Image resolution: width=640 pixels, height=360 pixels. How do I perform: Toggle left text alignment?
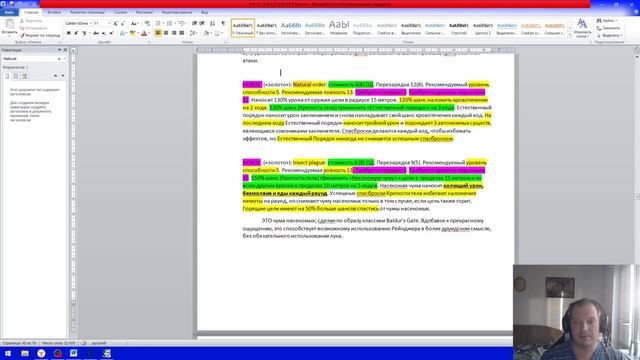coord(158,33)
